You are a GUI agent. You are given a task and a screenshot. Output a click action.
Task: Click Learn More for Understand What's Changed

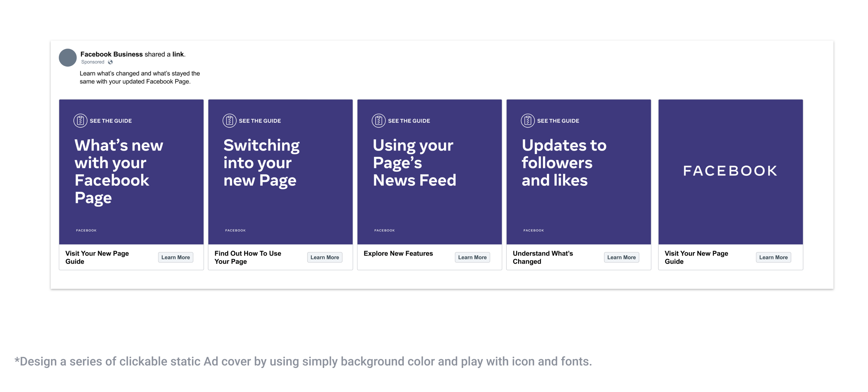[621, 258]
